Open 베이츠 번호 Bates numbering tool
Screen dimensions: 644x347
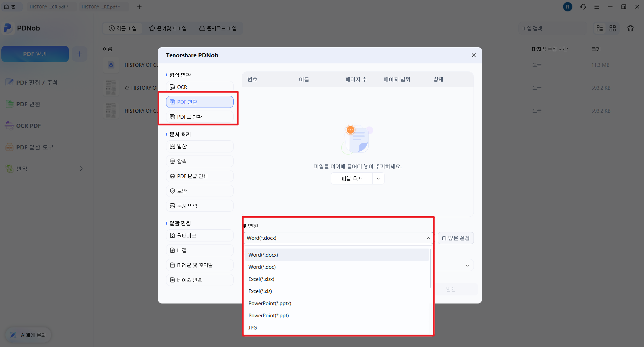click(199, 280)
